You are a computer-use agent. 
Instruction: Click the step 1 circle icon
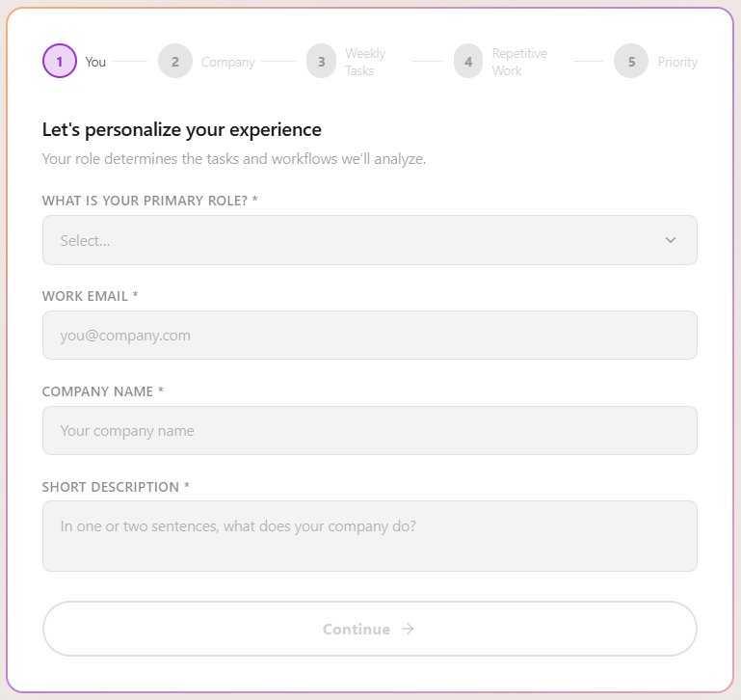(x=60, y=62)
